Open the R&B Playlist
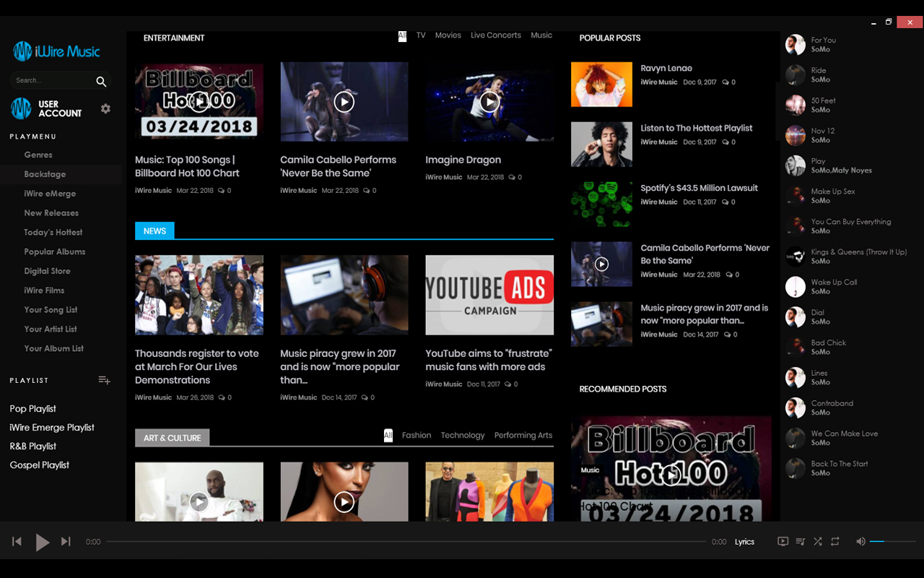 tap(33, 447)
